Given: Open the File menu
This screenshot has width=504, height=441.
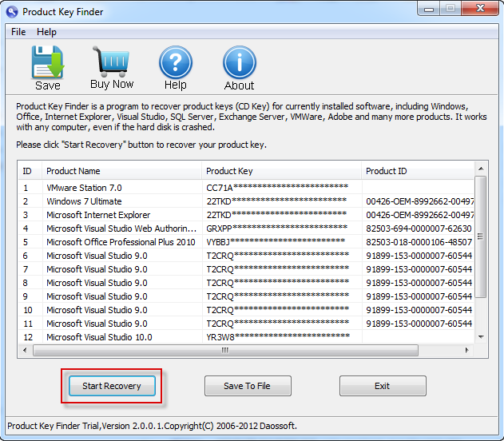Looking at the screenshot, I should 18,32.
